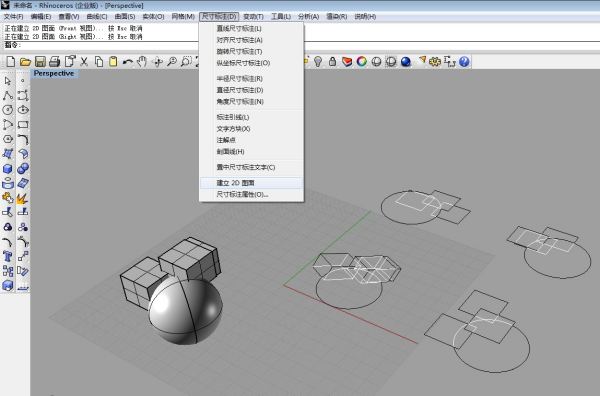600x396 pixels.
Task: Click the light bulb toolbar icon
Action: coord(318,62)
